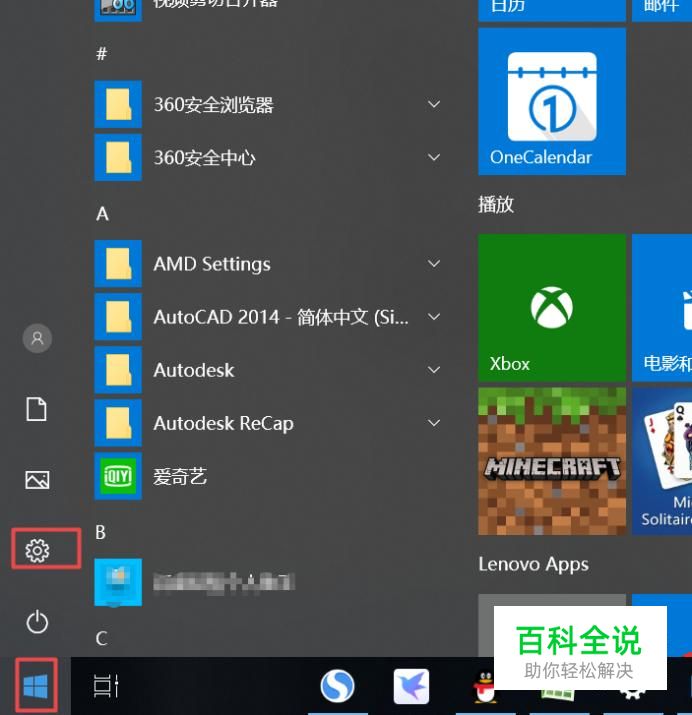Click the blurred app icon under B
Image resolution: width=692 pixels, height=715 pixels.
118,582
